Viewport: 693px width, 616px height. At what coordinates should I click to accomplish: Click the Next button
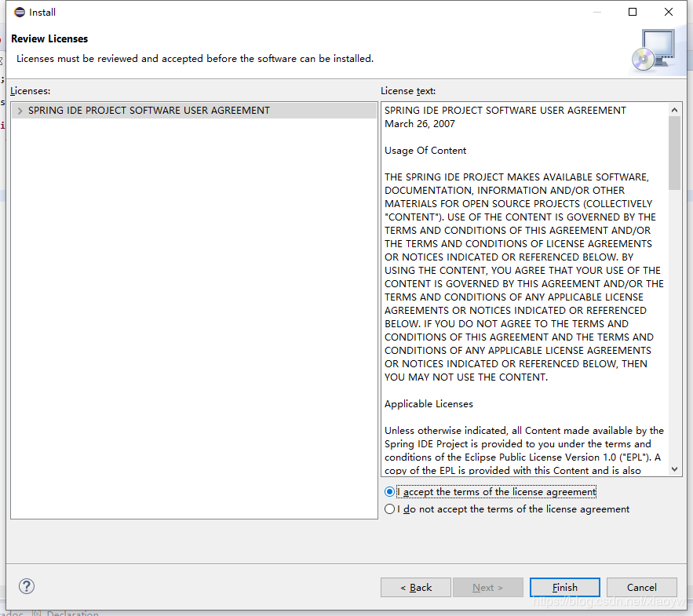(x=487, y=587)
